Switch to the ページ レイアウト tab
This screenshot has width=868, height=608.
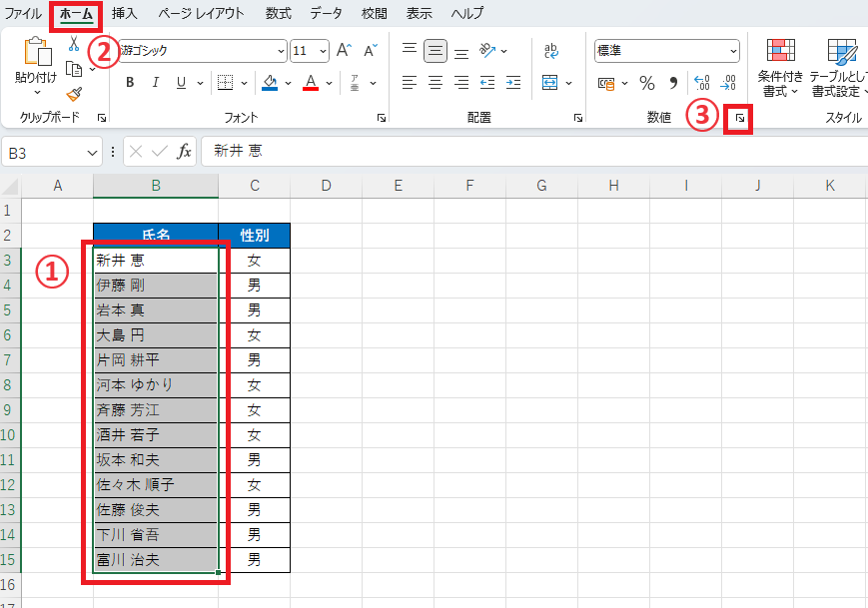201,13
